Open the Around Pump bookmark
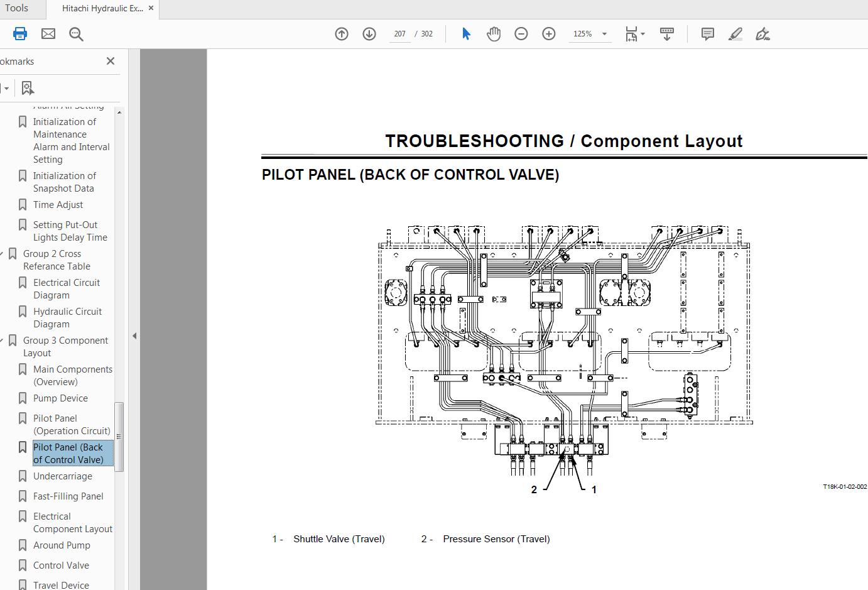Screen dimensions: 868x590 tap(62, 545)
